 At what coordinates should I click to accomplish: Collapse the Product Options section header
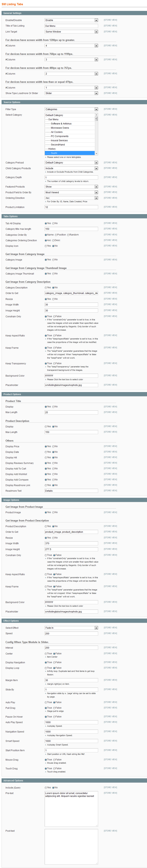point(74,394)
